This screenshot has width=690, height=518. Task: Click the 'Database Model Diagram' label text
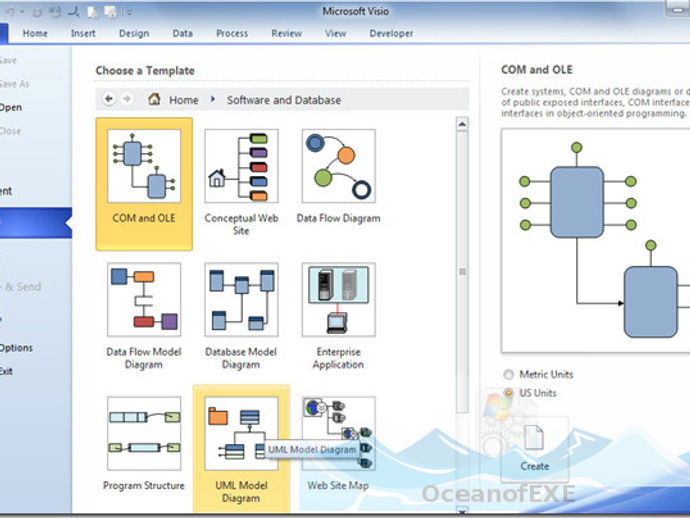tap(241, 358)
